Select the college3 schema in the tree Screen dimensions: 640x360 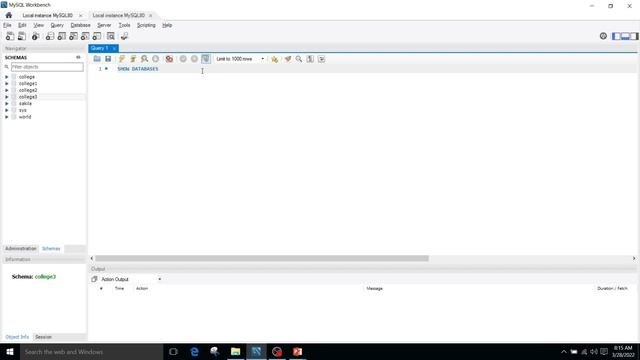(x=28, y=97)
